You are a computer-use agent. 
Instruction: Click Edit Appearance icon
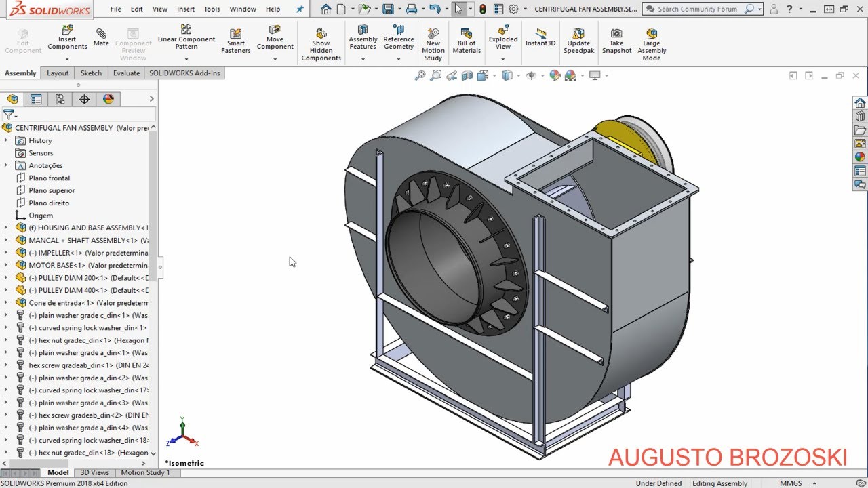click(x=555, y=76)
